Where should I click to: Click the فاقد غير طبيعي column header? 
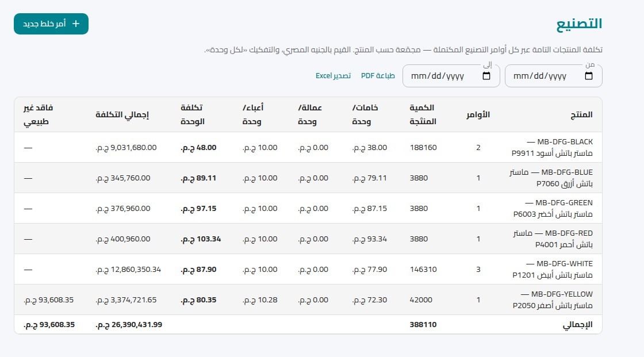pos(38,114)
